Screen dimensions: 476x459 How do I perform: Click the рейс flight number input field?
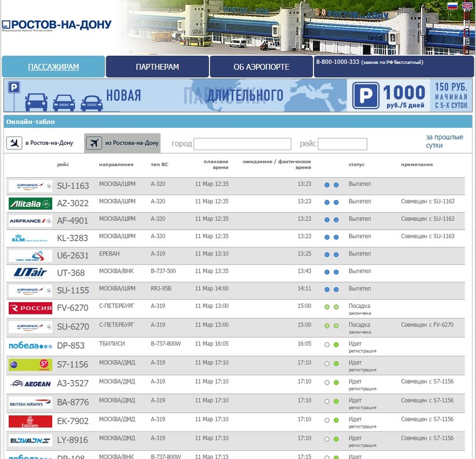(x=342, y=144)
